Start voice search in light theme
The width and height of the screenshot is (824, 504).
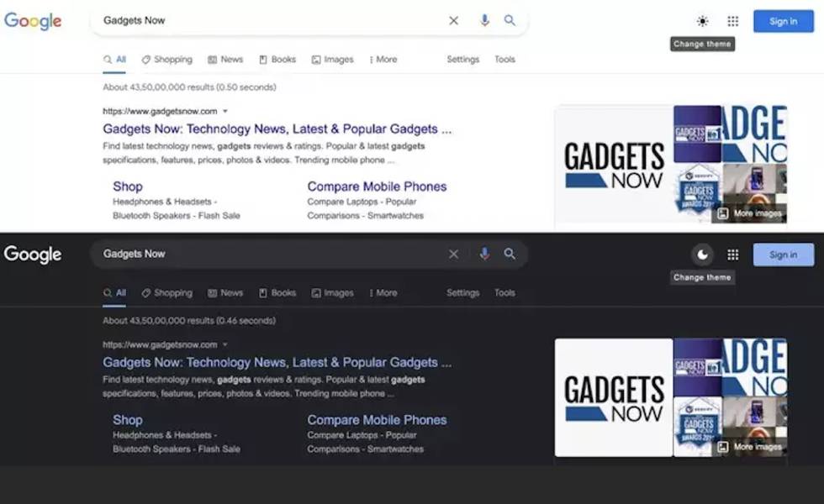(484, 20)
